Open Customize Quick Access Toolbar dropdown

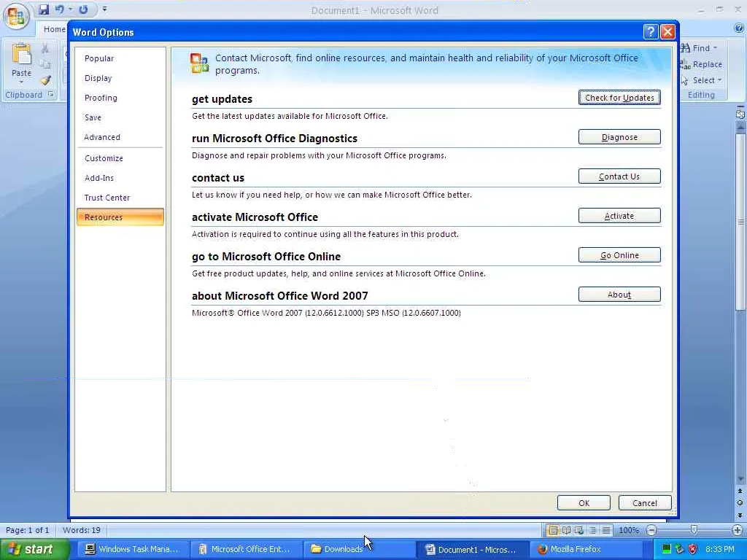coord(105,9)
